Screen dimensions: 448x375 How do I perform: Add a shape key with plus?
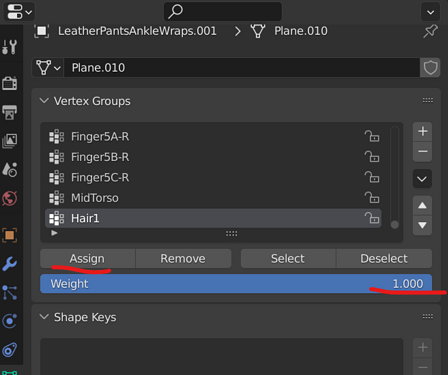point(422,348)
